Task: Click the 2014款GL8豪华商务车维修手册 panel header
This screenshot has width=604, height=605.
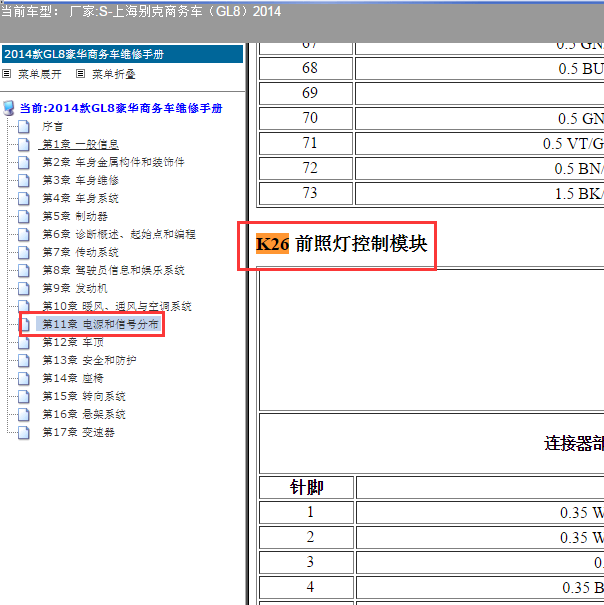Action: coord(123,54)
